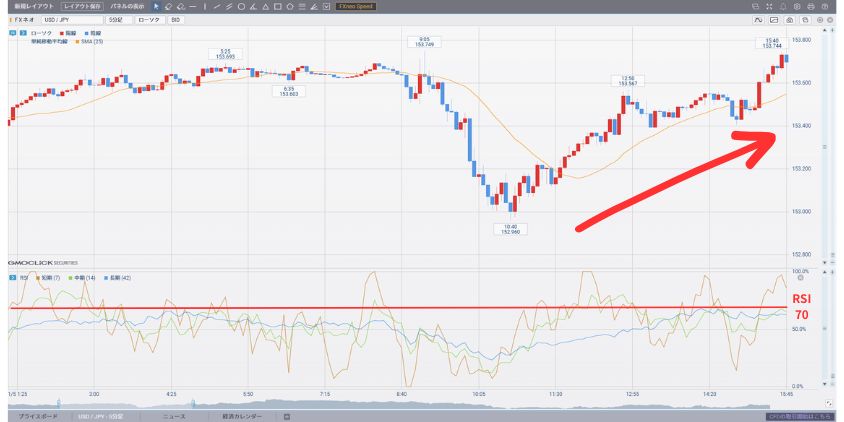Take a chart snapshot with camera icon
The height and width of the screenshot is (422, 844).
[789, 20]
